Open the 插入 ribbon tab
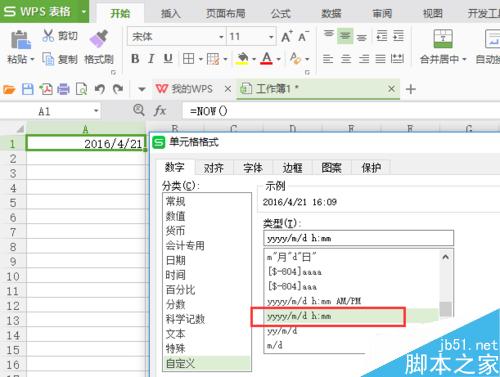The width and height of the screenshot is (500, 377). [x=171, y=13]
